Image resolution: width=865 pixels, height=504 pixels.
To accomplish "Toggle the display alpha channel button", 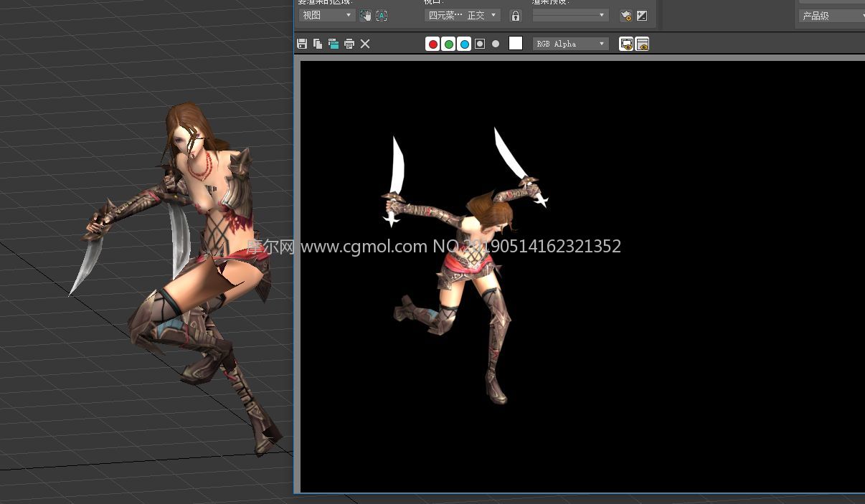I will tap(480, 44).
